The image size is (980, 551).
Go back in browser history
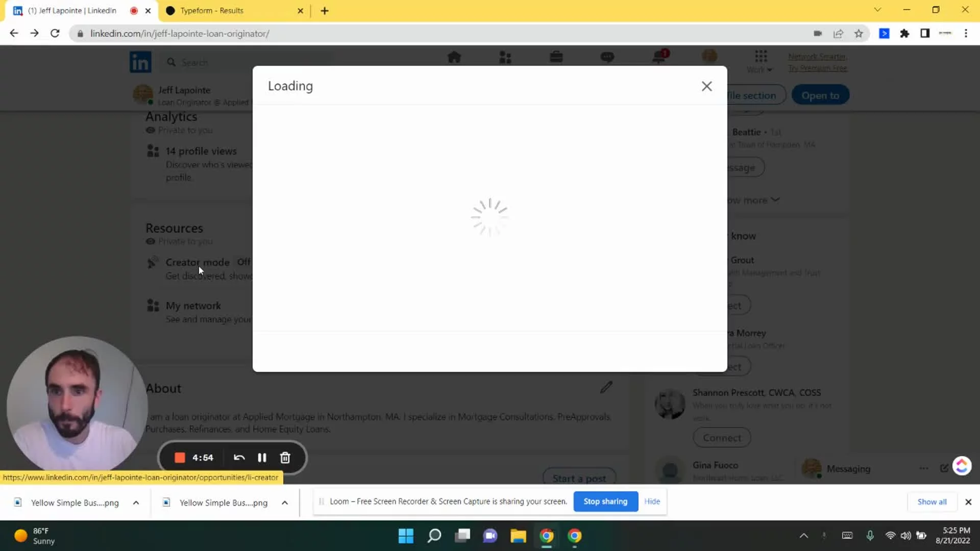pyautogui.click(x=14, y=33)
